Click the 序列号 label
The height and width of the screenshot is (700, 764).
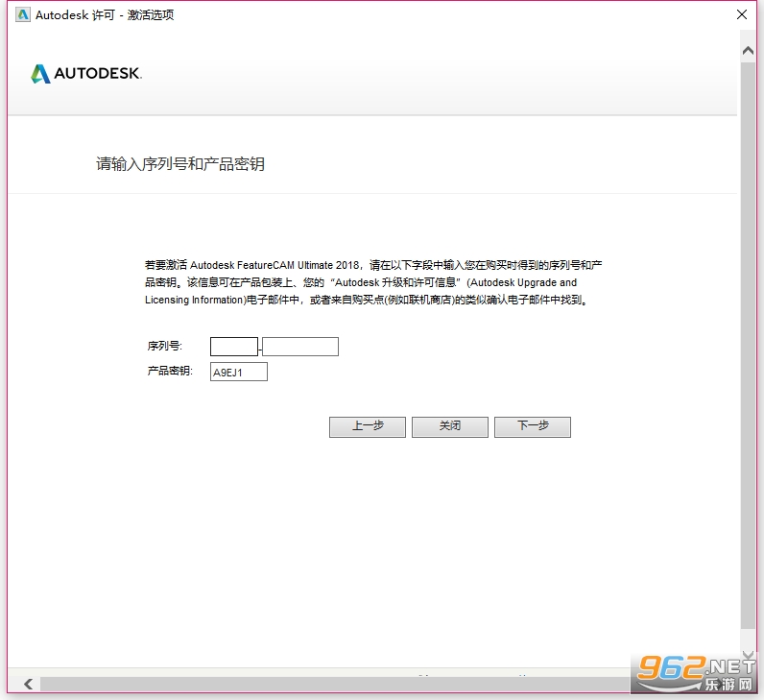[165, 346]
